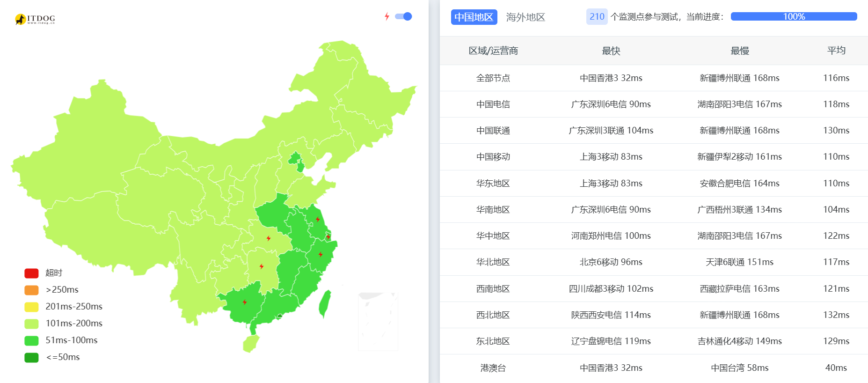Click 西藏拉萨电信 163ms cell
Viewport: 868px width, 383px height.
tap(739, 289)
